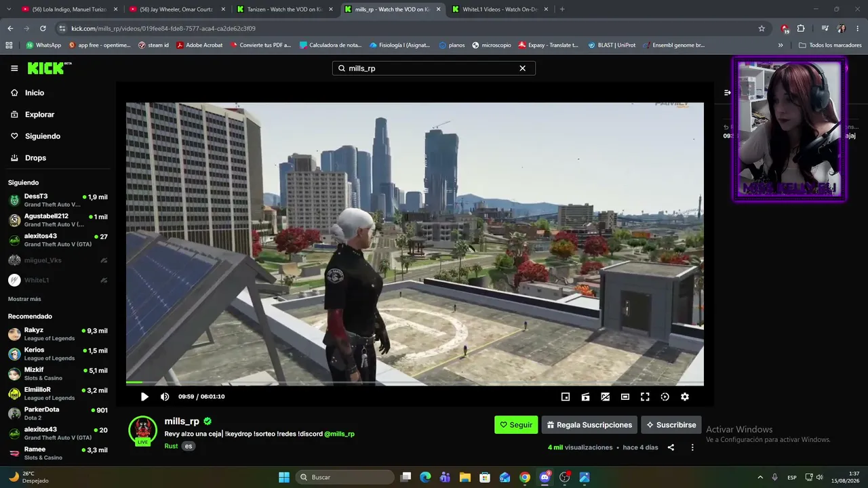Viewport: 868px width, 488px height.
Task: Follow the channel with Seguir
Action: click(x=516, y=425)
